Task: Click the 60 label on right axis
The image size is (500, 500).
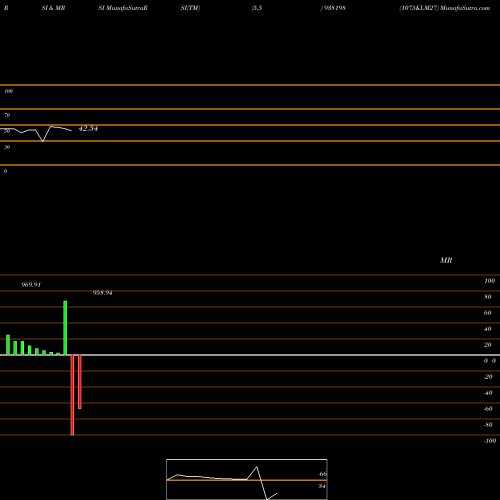Action: click(x=488, y=313)
